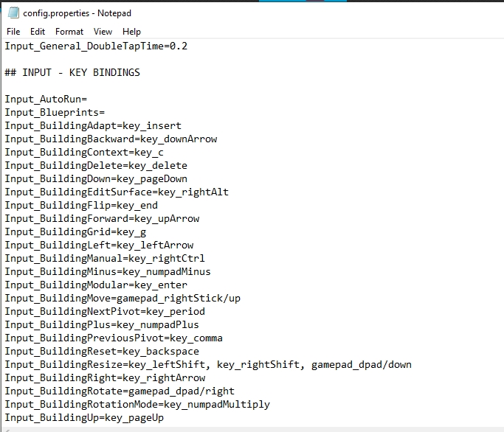Click the config.properties title bar text
Viewport: 504px width, 432px height.
77,13
